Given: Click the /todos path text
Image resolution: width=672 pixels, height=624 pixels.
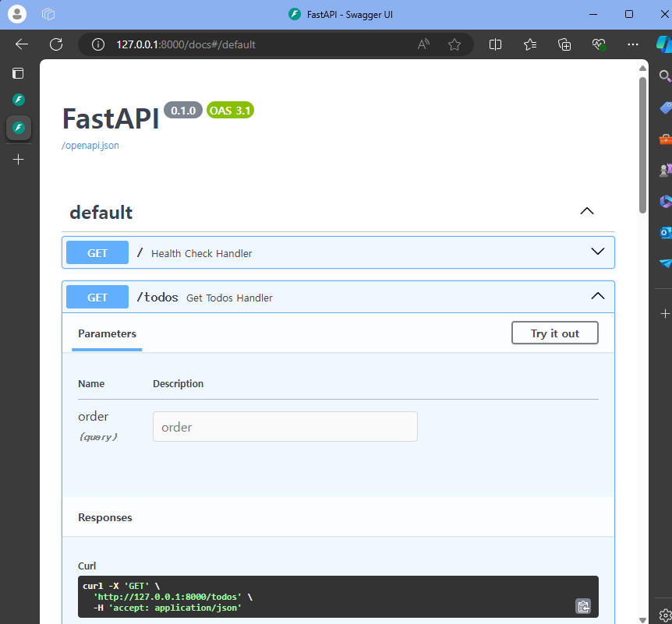Looking at the screenshot, I should click(x=157, y=298).
